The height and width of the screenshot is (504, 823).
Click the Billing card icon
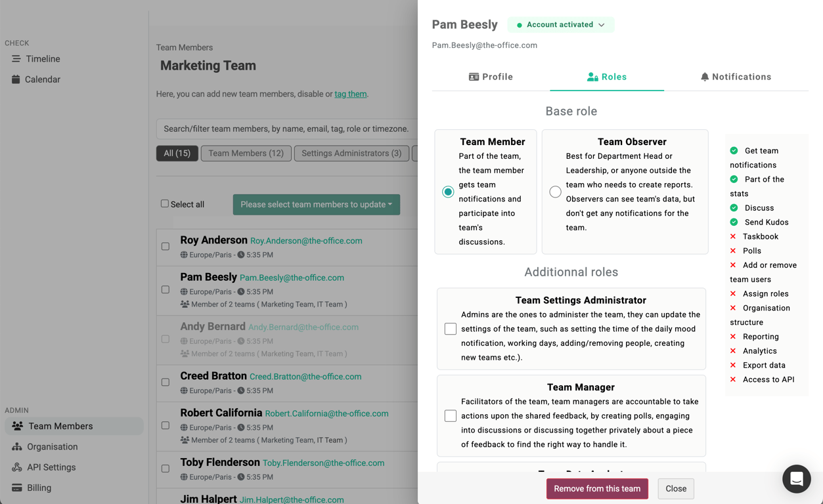click(17, 488)
